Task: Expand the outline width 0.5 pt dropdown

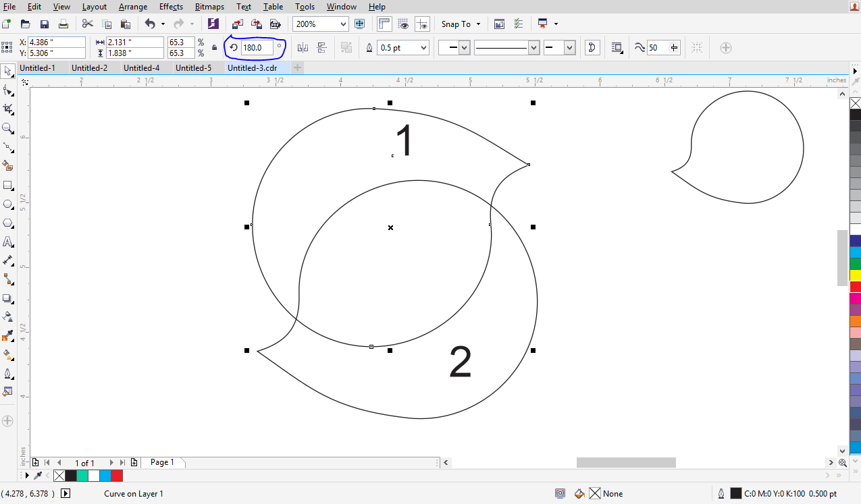Action: [423, 48]
